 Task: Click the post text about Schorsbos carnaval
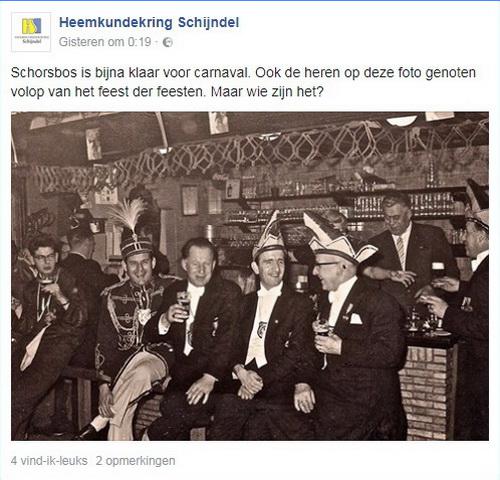(243, 82)
